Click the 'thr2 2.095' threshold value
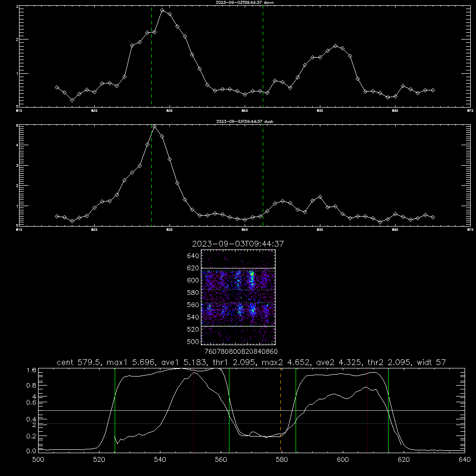Viewport: 476px width, 476px height. tap(390, 362)
